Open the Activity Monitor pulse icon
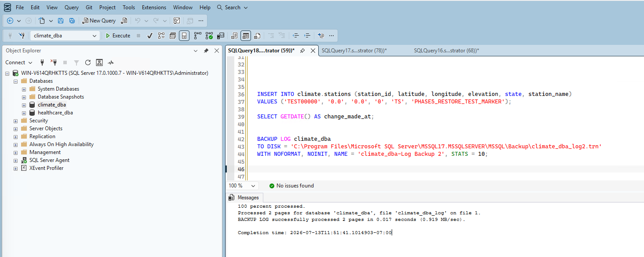The width and height of the screenshot is (644, 257). pyautogui.click(x=111, y=62)
